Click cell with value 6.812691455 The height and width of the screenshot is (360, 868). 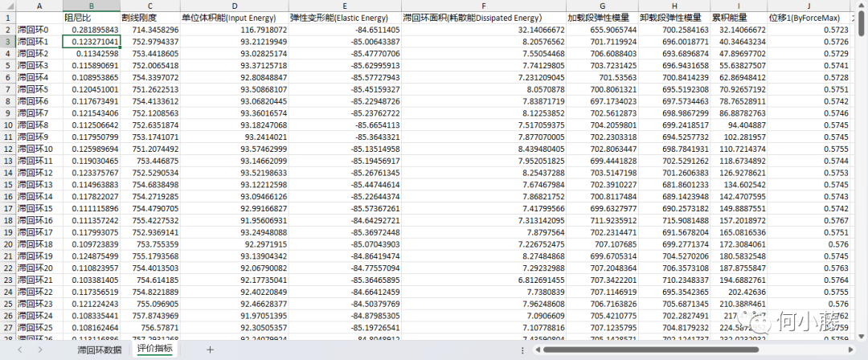coord(484,279)
